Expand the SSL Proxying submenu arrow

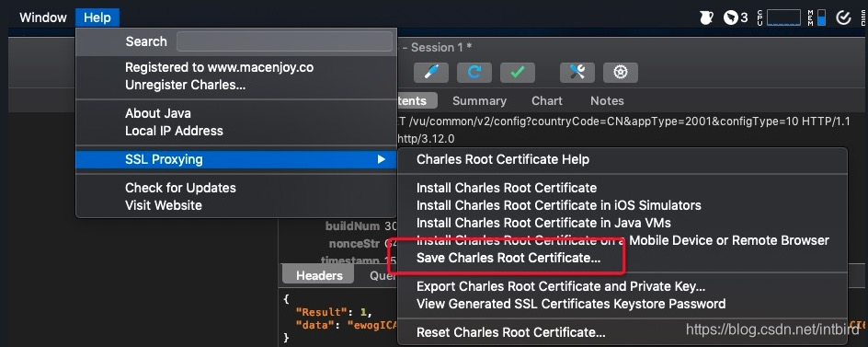[381, 159]
